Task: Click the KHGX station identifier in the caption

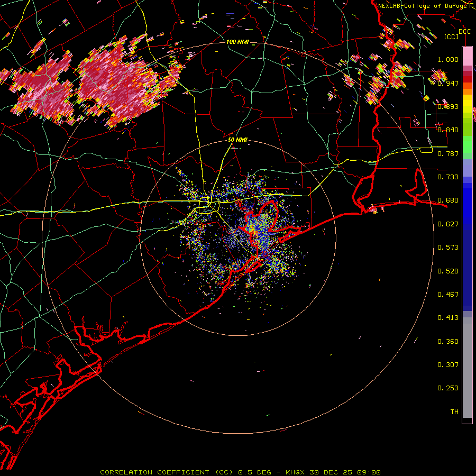Action: click(x=295, y=472)
